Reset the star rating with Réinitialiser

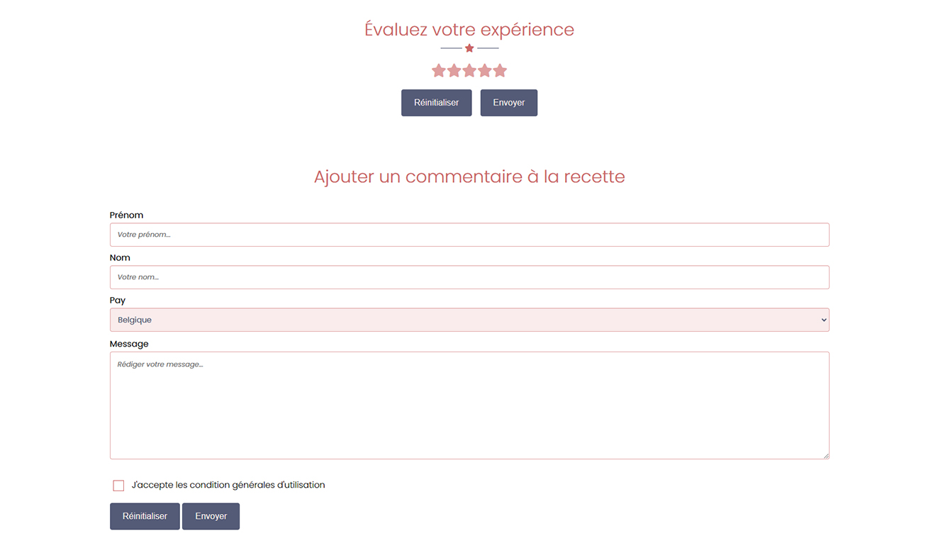[x=437, y=103]
